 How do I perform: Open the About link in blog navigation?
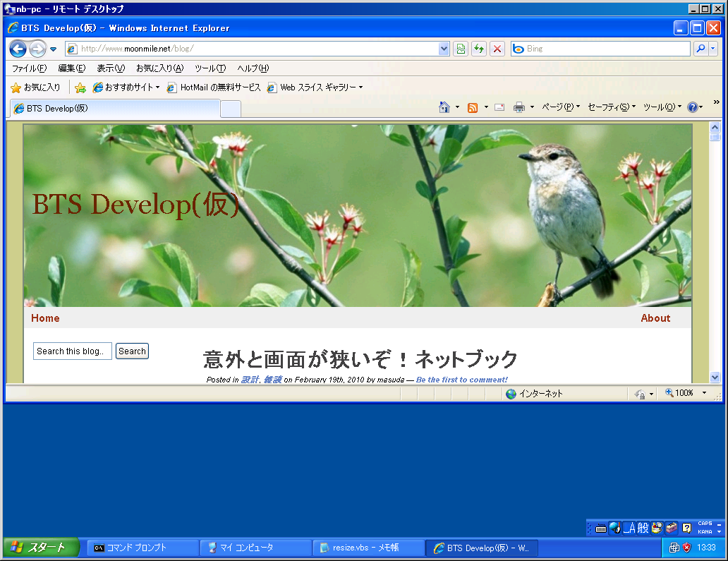click(x=655, y=318)
